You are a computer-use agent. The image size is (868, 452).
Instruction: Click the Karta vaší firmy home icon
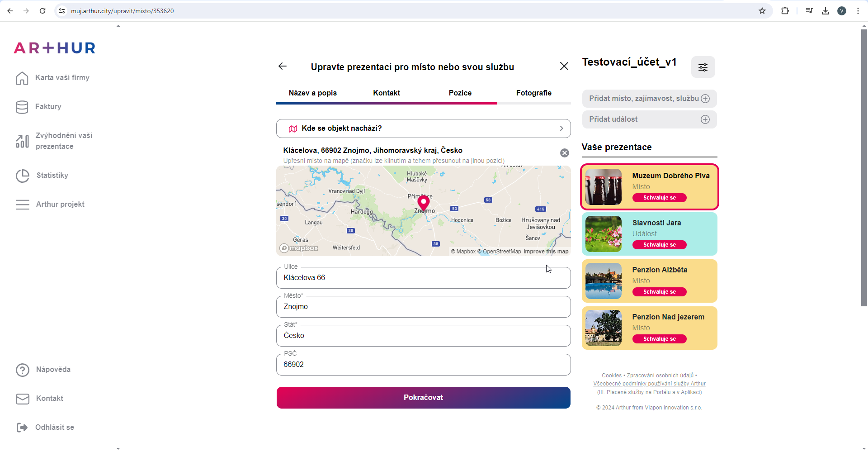[x=22, y=78]
